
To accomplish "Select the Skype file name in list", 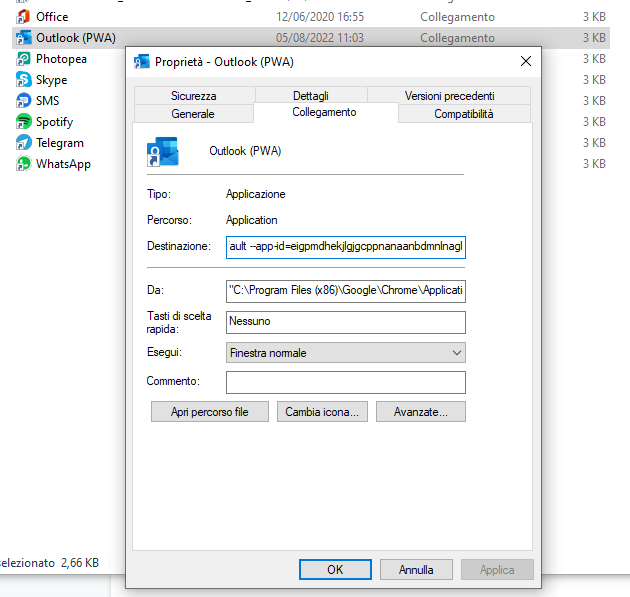I will pos(51,80).
